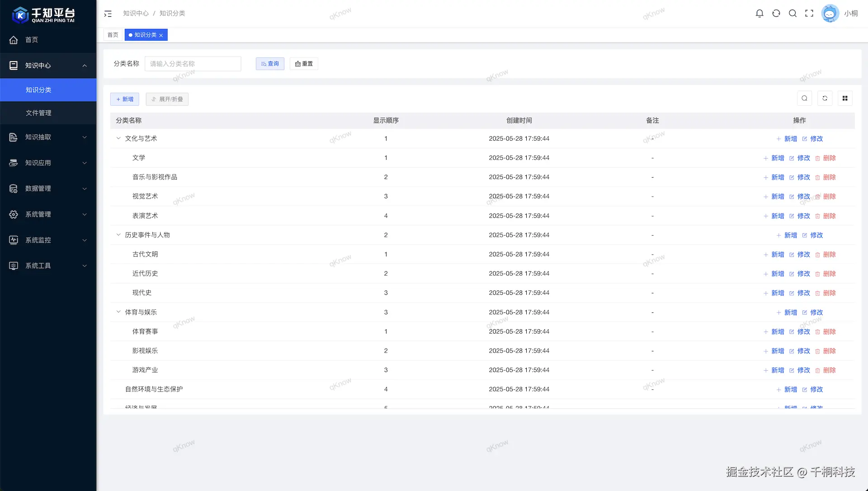
Task: Click the refresh icon in top header
Action: [776, 14]
